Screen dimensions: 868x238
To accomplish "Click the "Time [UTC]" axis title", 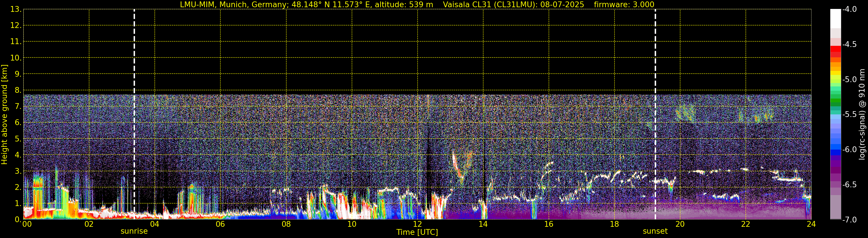I will 417,232.
